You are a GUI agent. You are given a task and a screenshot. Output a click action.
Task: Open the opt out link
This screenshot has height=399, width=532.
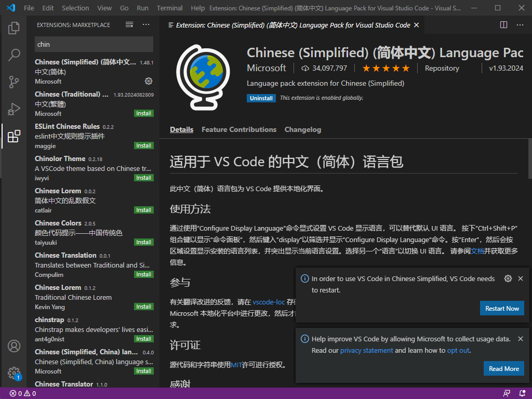[x=458, y=350]
